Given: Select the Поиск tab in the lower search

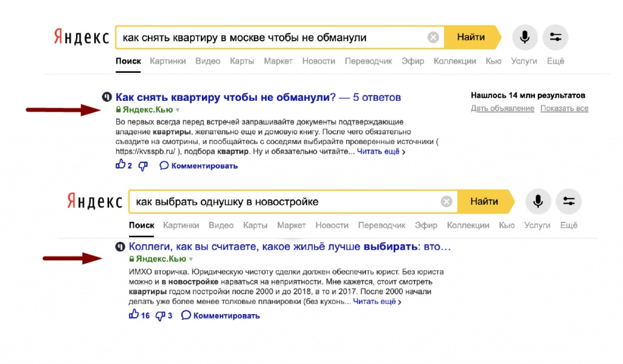Looking at the screenshot, I should click(141, 225).
